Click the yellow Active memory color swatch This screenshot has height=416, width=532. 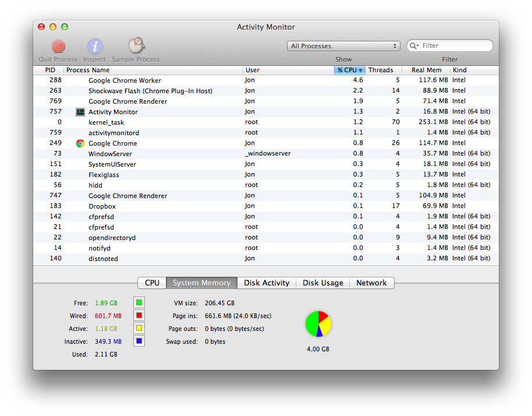pos(139,329)
